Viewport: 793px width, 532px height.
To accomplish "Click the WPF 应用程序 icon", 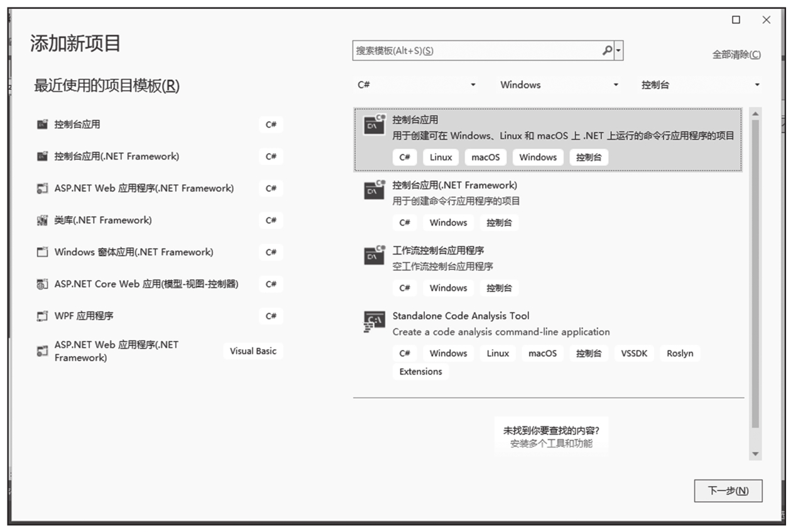I will tap(42, 317).
